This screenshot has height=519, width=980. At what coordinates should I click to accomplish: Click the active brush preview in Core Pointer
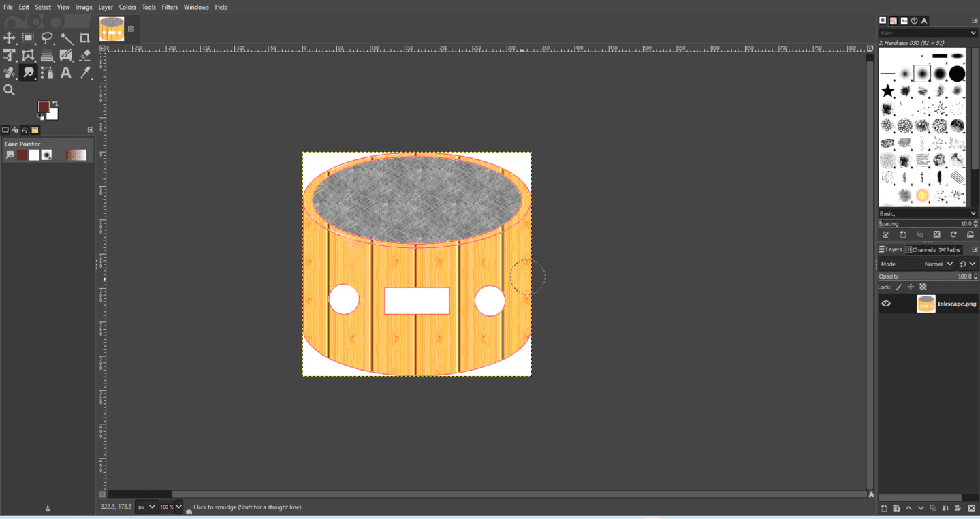point(46,155)
